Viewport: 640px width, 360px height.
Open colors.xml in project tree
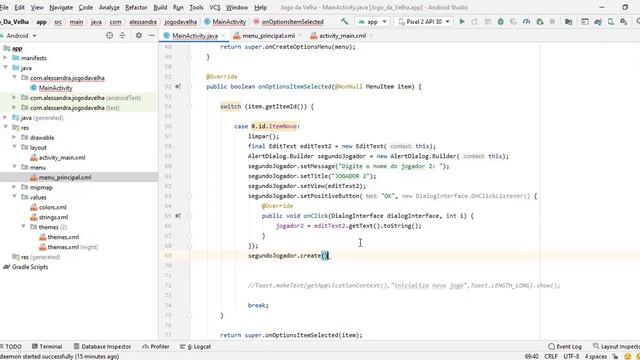[x=53, y=207]
